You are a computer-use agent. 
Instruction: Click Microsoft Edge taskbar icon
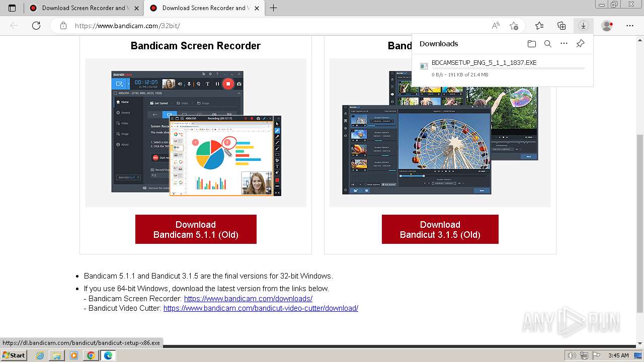tap(108, 355)
